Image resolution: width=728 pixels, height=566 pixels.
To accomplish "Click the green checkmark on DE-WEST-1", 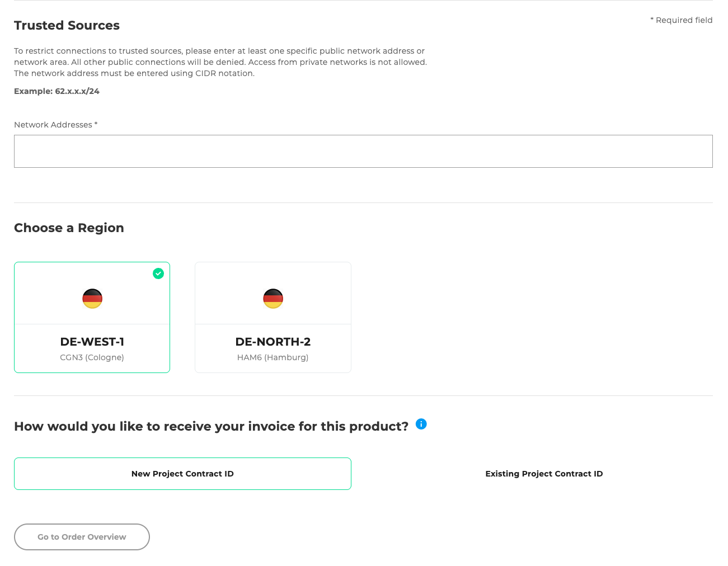I will (158, 273).
